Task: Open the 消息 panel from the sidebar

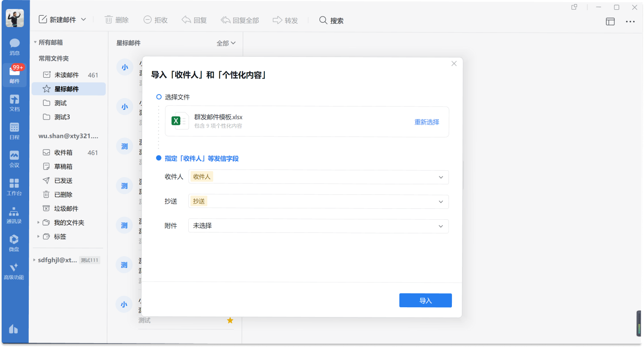Action: (x=14, y=46)
